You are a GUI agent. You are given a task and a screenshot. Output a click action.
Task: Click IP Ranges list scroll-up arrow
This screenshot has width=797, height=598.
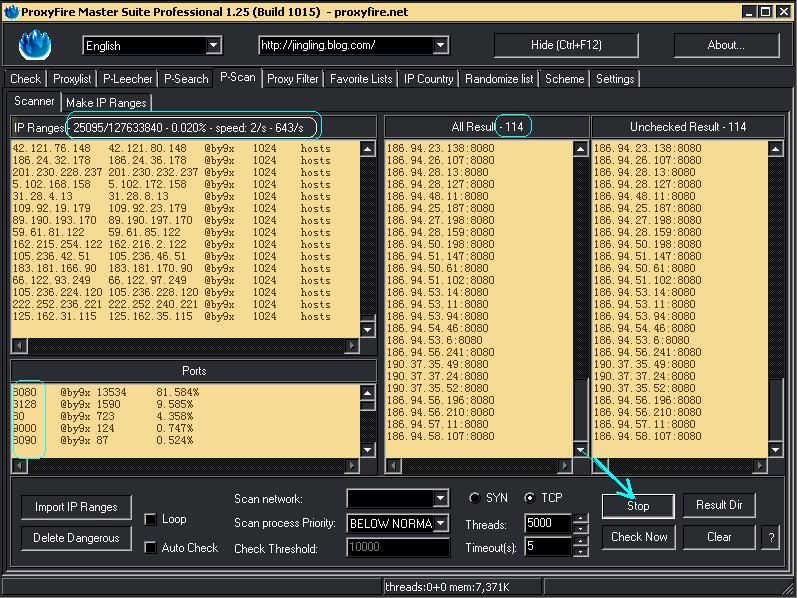(x=367, y=148)
